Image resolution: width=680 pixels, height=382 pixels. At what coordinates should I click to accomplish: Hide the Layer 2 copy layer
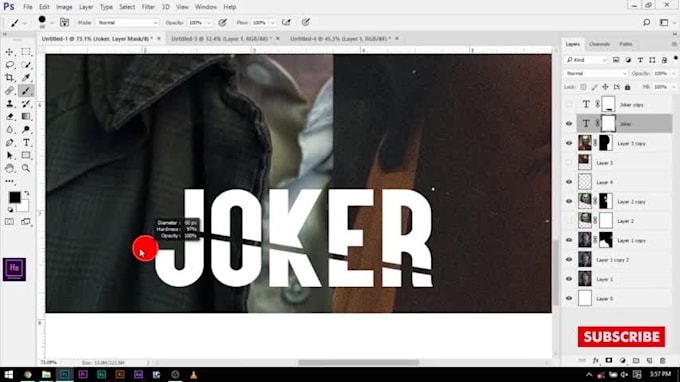pyautogui.click(x=569, y=202)
